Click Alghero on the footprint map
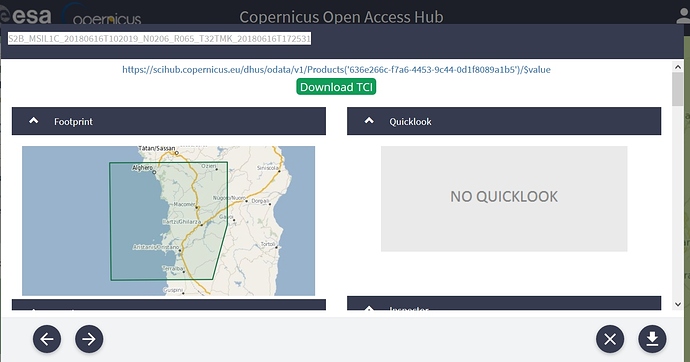 click(x=143, y=168)
